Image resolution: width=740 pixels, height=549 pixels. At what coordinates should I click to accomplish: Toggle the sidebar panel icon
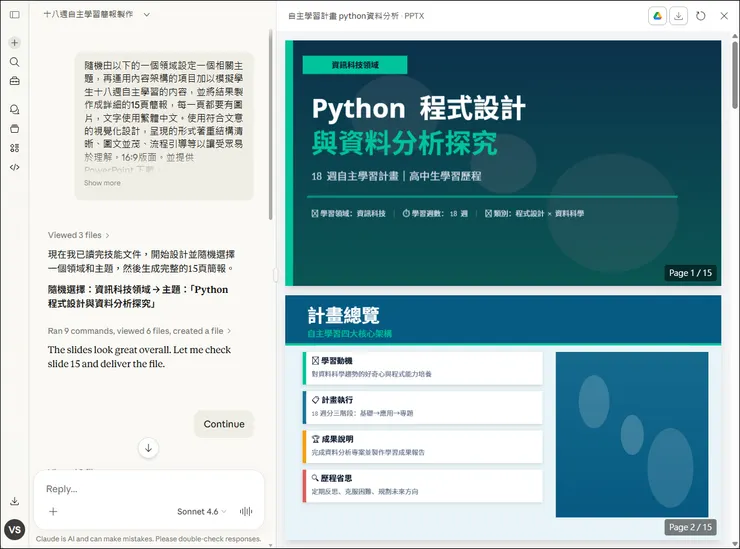click(x=14, y=15)
